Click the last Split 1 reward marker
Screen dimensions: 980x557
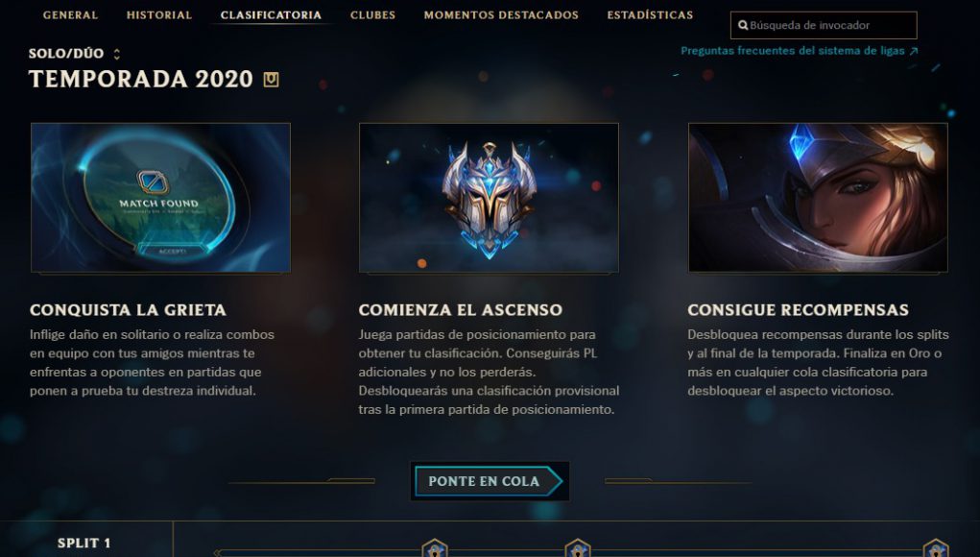936,548
